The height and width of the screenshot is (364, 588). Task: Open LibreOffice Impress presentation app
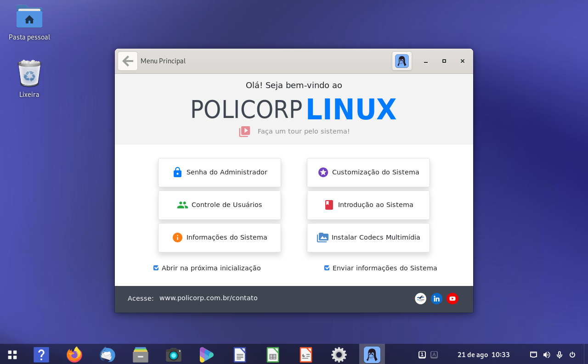(x=305, y=354)
